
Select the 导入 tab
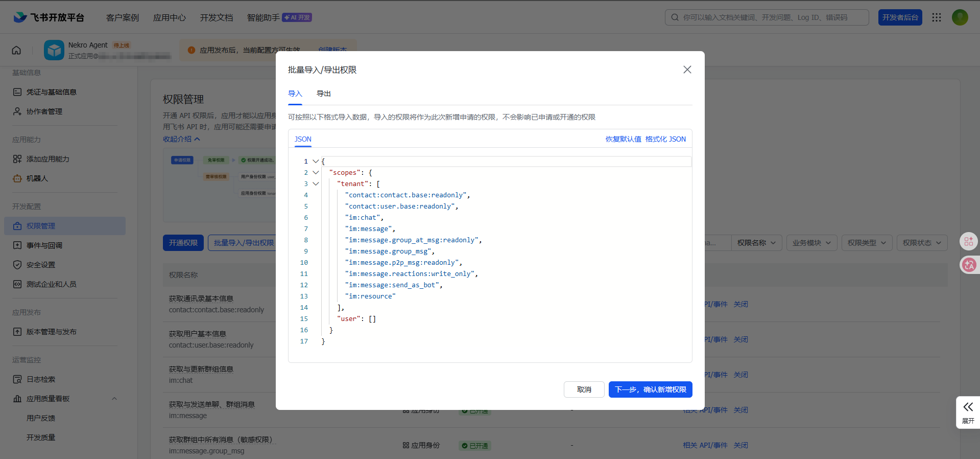pos(295,94)
